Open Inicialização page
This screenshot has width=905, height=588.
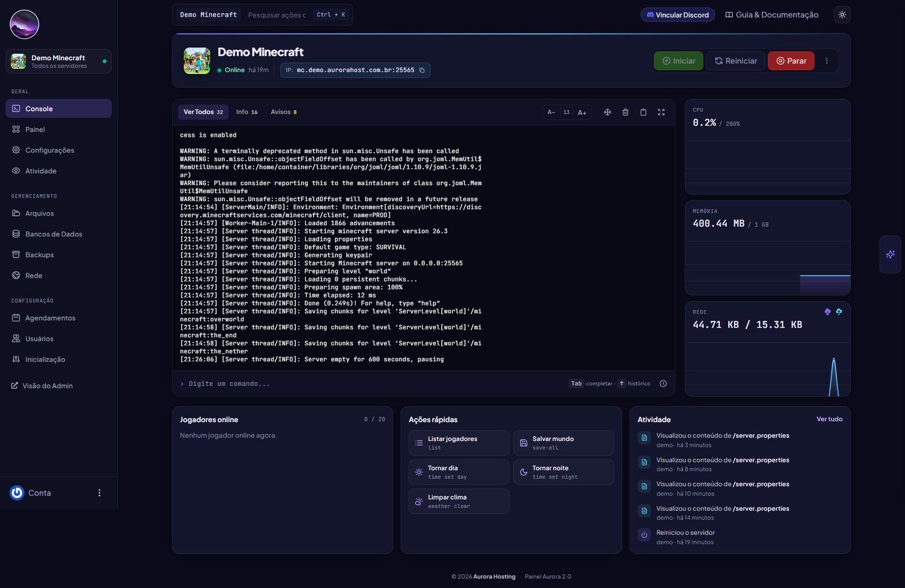click(x=59, y=359)
